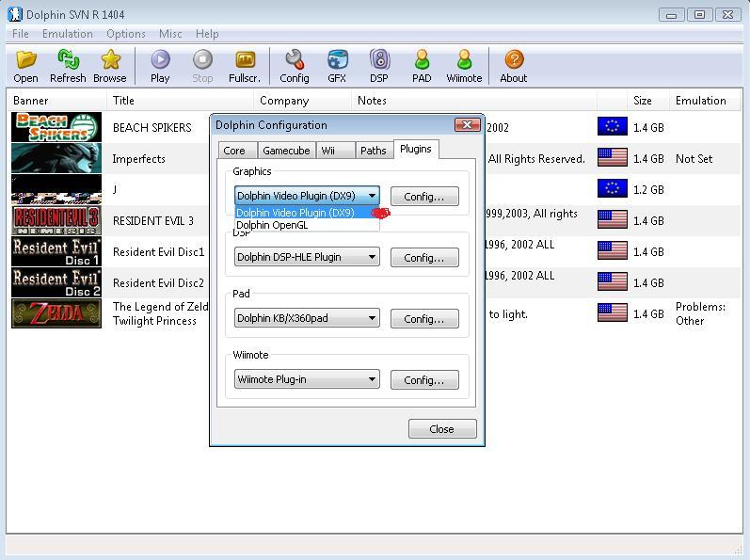Select Twilight Princess title text

[x=154, y=321]
